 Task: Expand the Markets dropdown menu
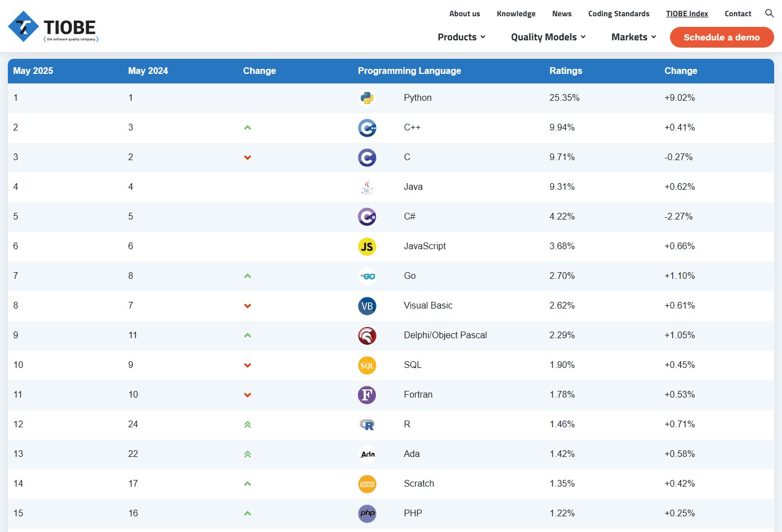point(634,37)
